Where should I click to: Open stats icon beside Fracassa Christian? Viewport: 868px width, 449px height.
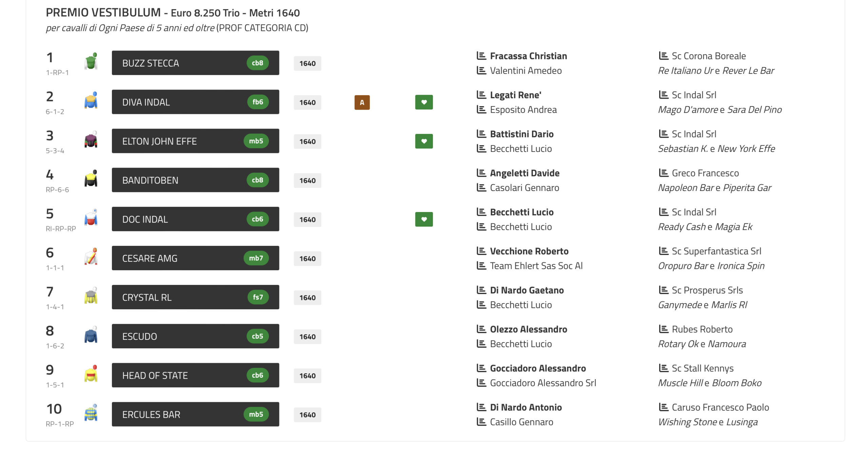pyautogui.click(x=481, y=56)
